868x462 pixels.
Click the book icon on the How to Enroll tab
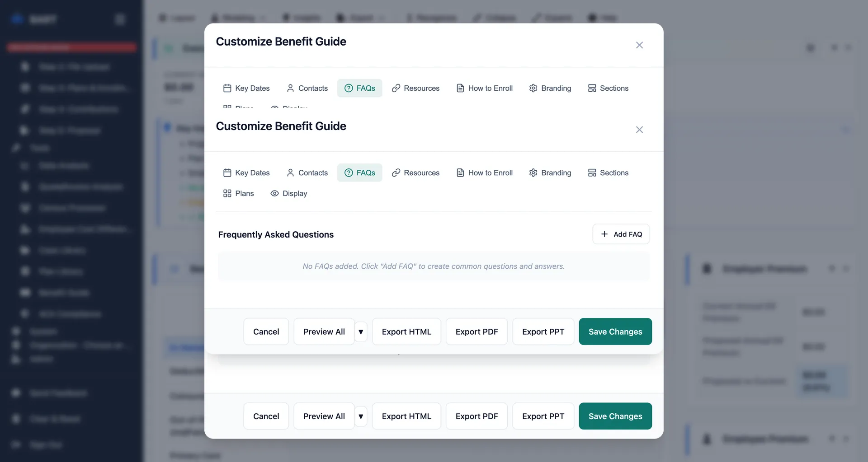pyautogui.click(x=460, y=173)
